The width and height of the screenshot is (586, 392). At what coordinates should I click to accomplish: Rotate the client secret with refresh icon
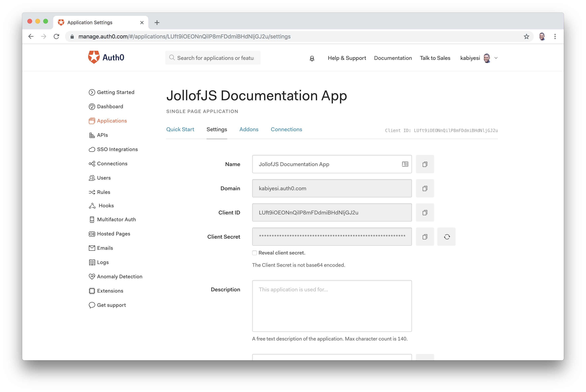pos(446,237)
